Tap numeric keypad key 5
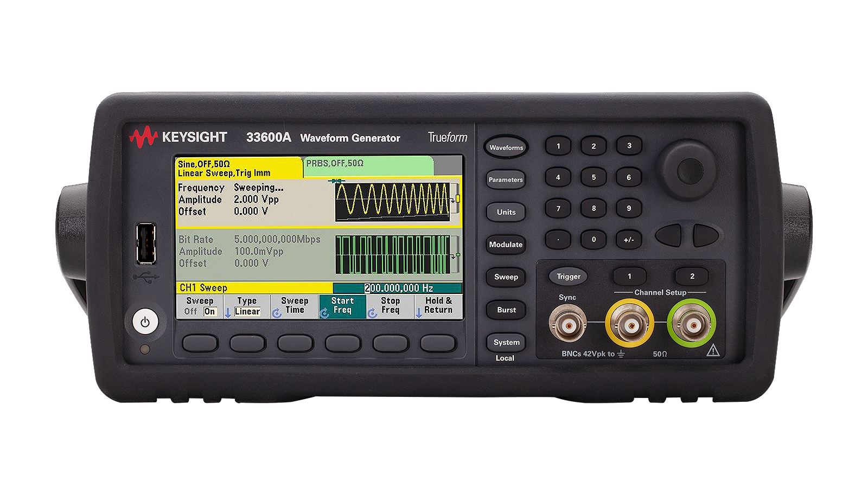The width and height of the screenshot is (868, 488). click(593, 177)
